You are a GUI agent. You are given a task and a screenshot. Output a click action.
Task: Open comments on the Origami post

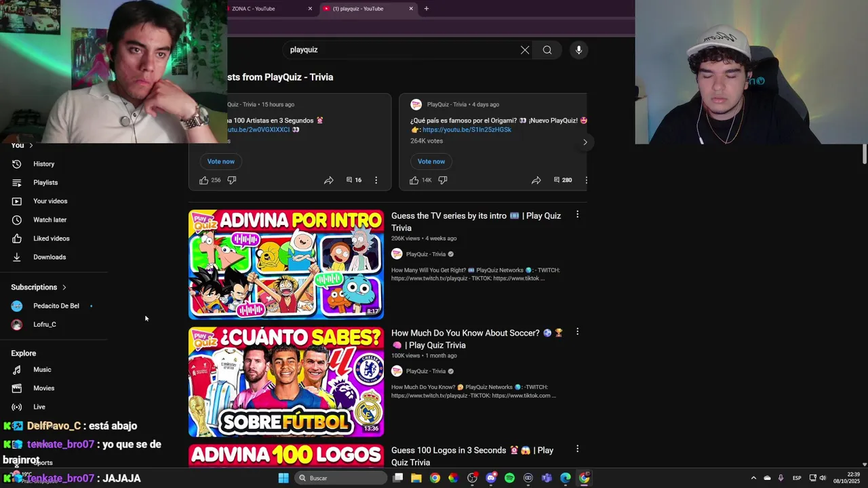coord(563,180)
